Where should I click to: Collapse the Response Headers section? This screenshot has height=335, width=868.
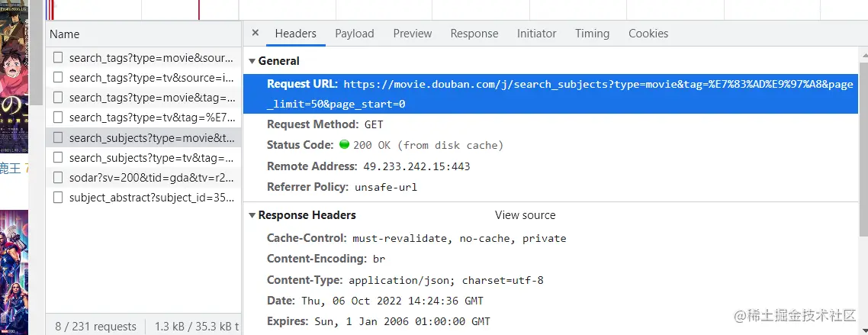click(x=252, y=215)
